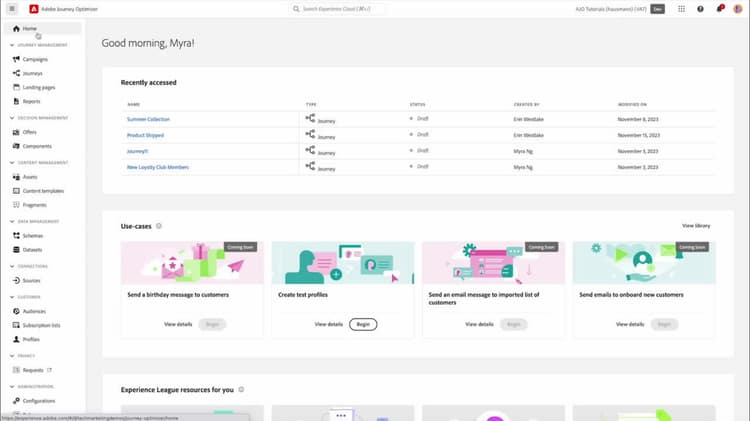The image size is (750, 421).
Task: Open the New Loyalty Club Members link
Action: pyautogui.click(x=158, y=167)
